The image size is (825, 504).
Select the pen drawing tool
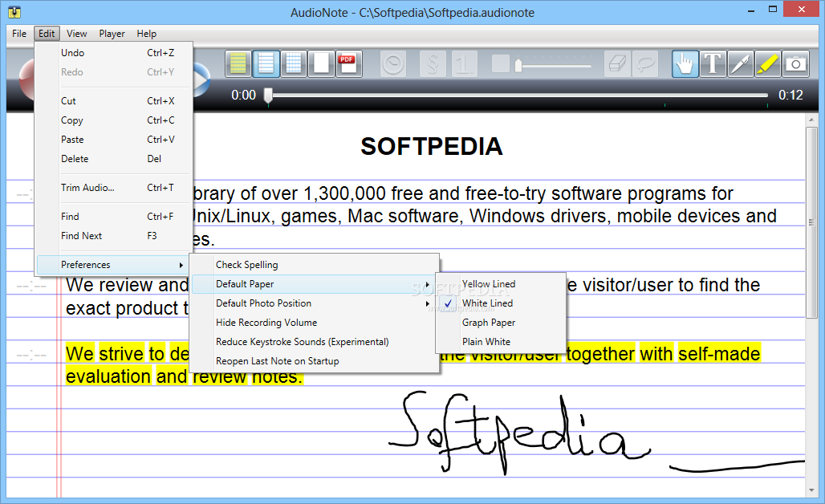point(740,64)
